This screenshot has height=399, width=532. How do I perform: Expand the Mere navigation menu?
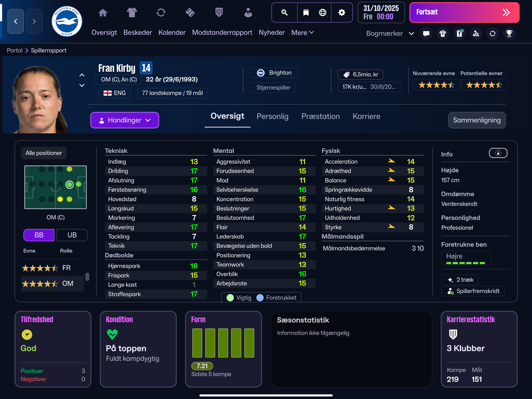[x=302, y=33]
